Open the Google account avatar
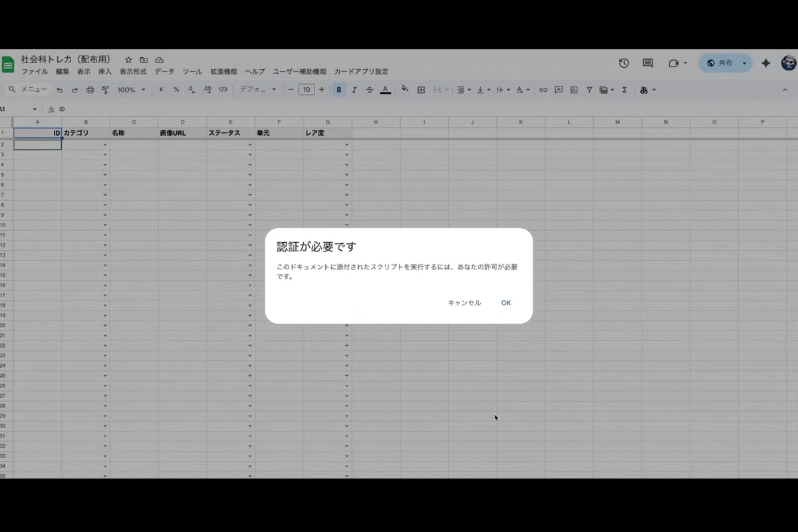This screenshot has height=532, width=798. click(789, 63)
